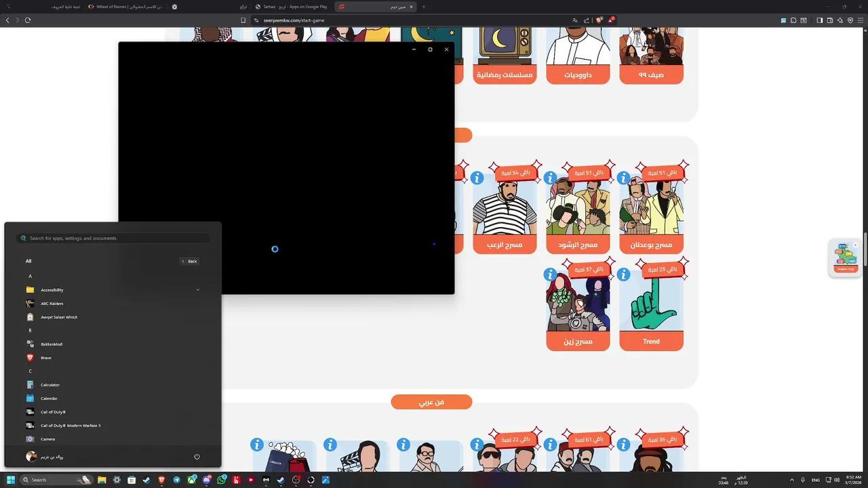Click the Brave Shields icon in address bar

[x=599, y=20]
